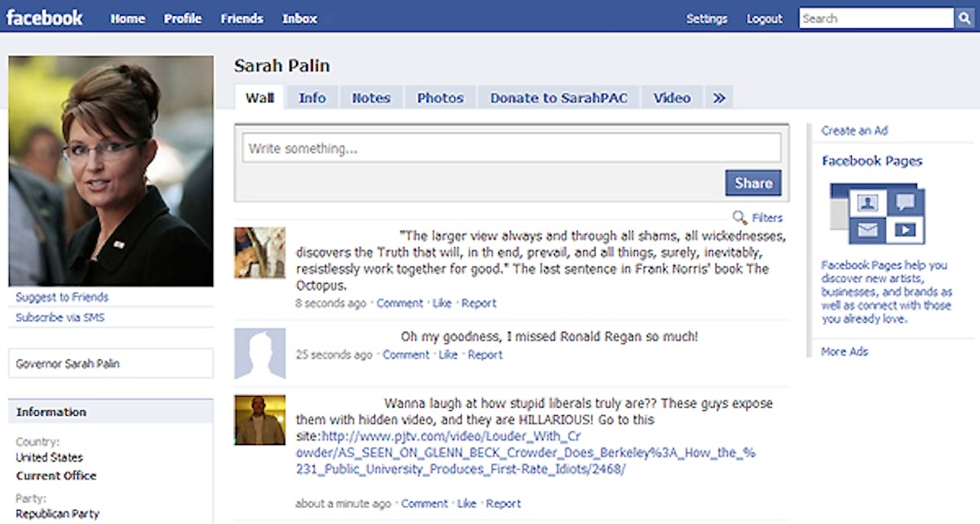
Task: Open the Suggest to Friends link
Action: pos(62,297)
